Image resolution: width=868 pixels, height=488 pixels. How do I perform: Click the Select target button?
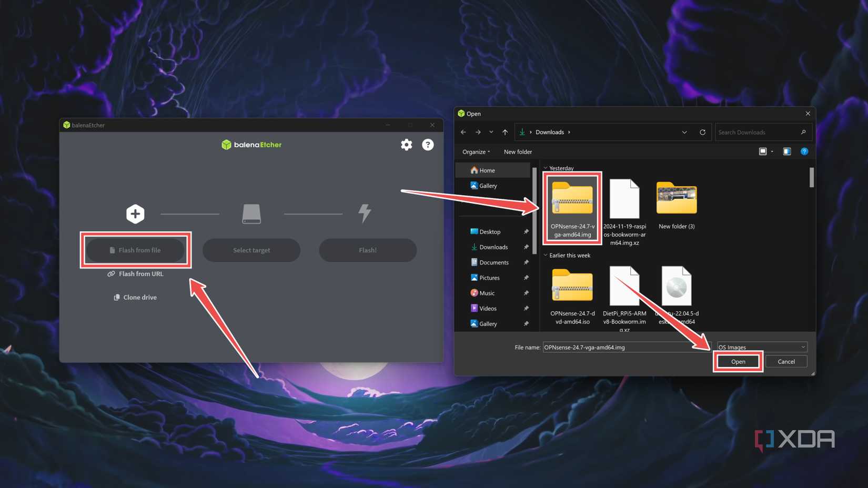pyautogui.click(x=251, y=250)
